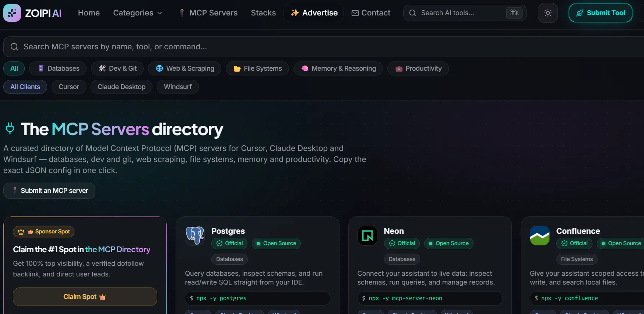Screen dimensions: 644x314
Task: Click the crown icon on Sponsor Spot badge
Action: tap(21, 232)
